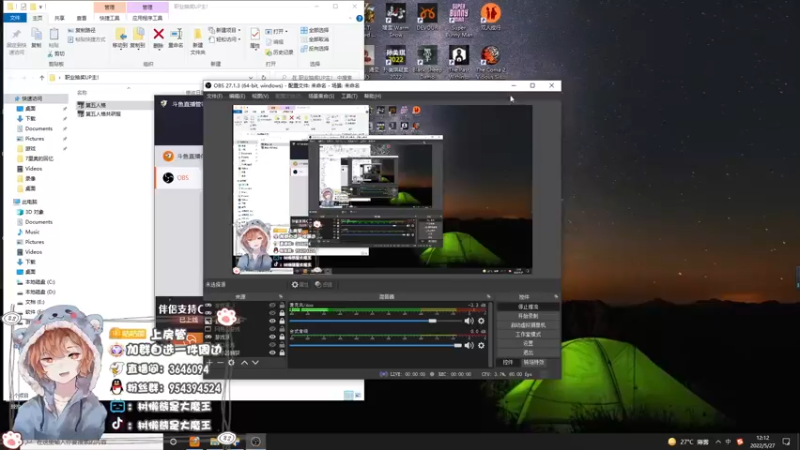
Task: Pop out the OBS mixer dock panel
Action: (x=488, y=296)
